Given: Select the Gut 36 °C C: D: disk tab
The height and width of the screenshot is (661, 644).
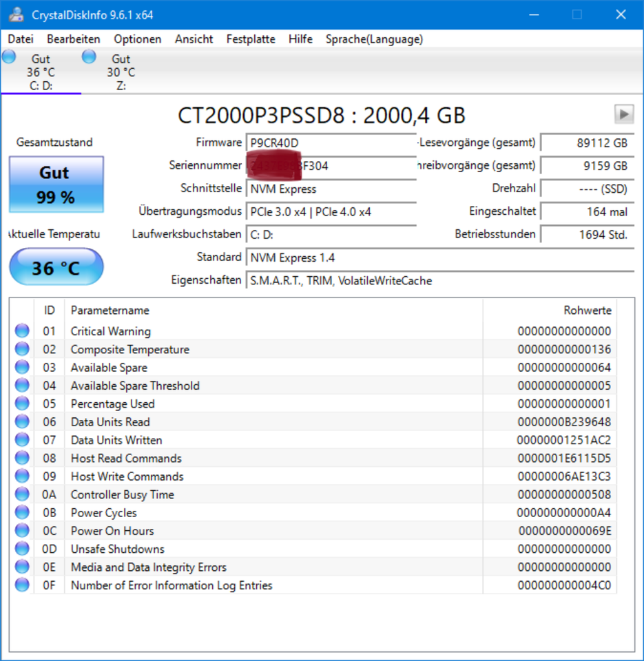Looking at the screenshot, I should pyautogui.click(x=41, y=72).
